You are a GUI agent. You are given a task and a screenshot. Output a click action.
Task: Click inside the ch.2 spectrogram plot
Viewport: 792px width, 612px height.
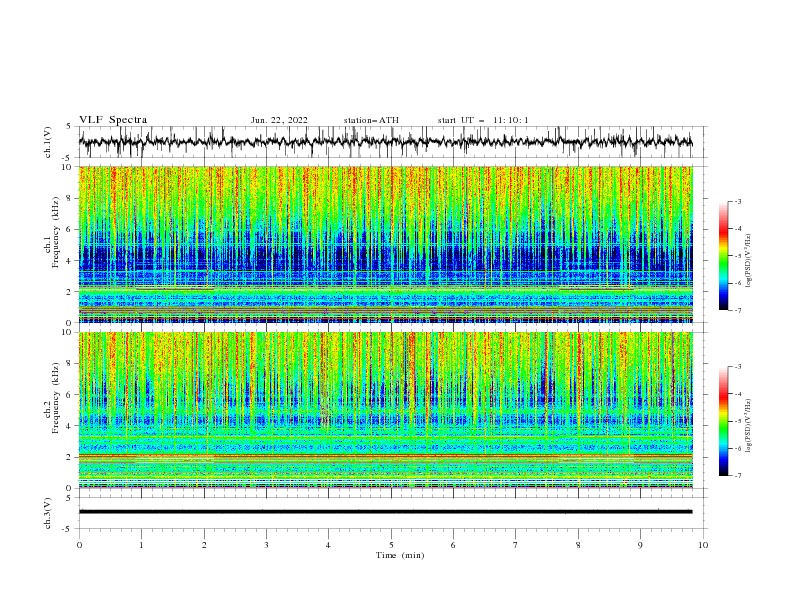(386, 410)
